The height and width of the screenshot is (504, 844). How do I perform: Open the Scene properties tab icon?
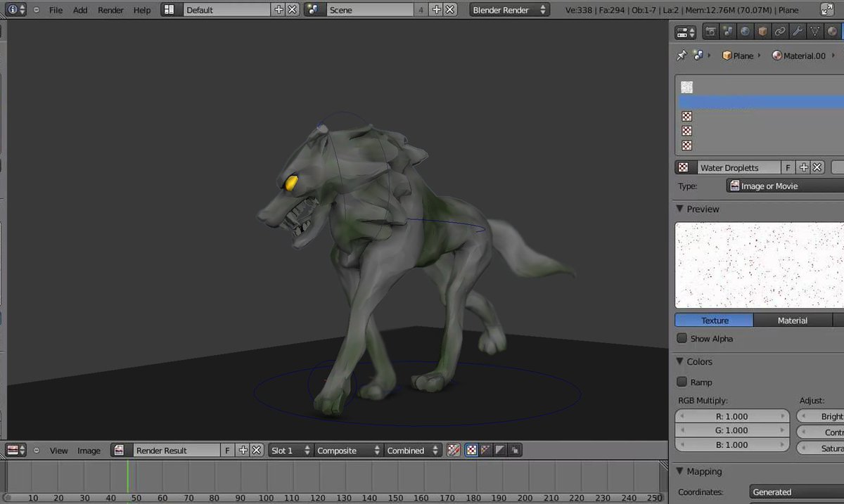coord(728,32)
